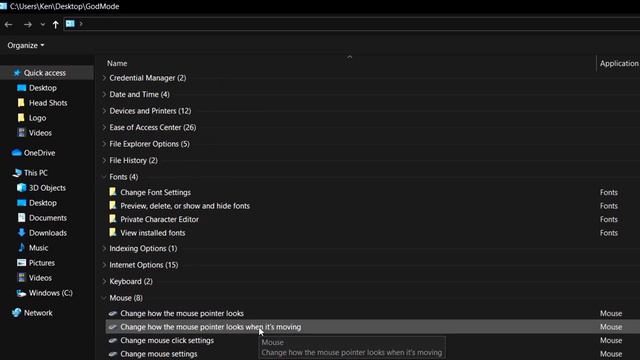The image size is (640, 360).
Task: Select Quick access in sidebar
Action: pyautogui.click(x=44, y=73)
